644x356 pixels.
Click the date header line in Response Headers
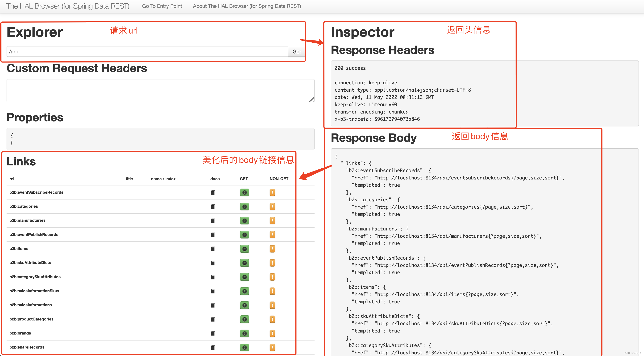click(384, 97)
